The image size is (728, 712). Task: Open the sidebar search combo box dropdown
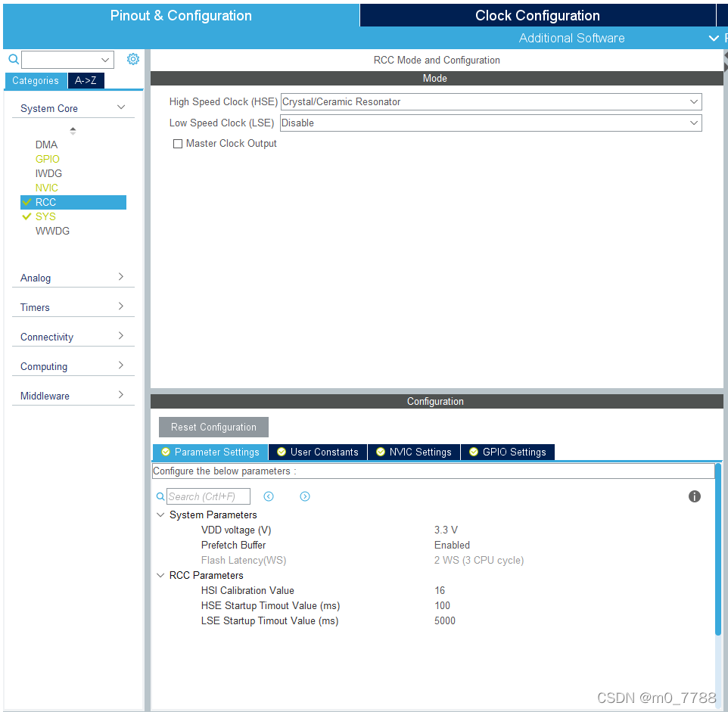(105, 60)
